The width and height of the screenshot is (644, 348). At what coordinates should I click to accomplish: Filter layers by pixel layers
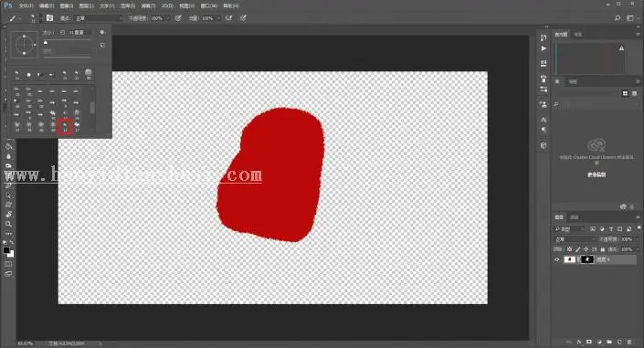(x=593, y=229)
